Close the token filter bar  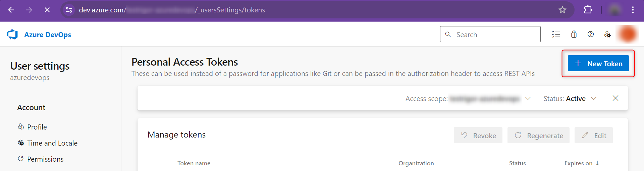coord(615,98)
